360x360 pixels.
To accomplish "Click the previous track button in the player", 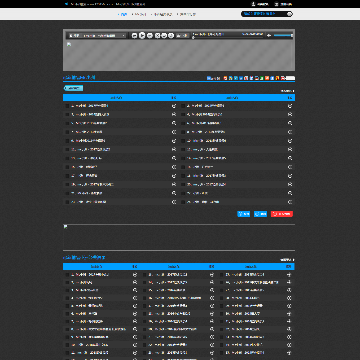I will 134,35.
